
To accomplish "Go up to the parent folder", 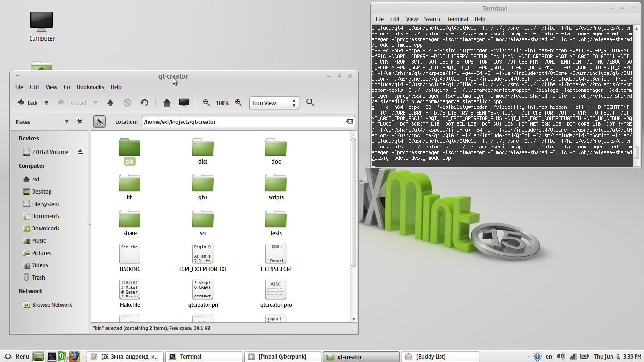I will click(110, 103).
